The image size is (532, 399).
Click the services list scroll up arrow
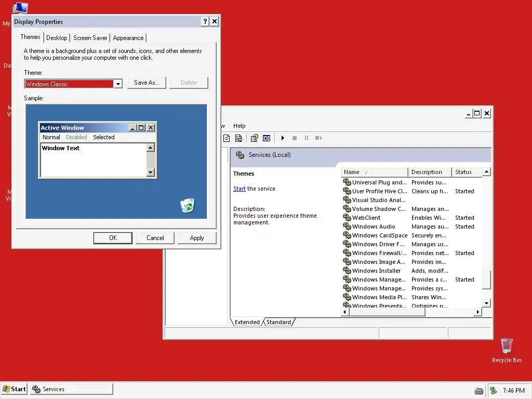pos(486,171)
